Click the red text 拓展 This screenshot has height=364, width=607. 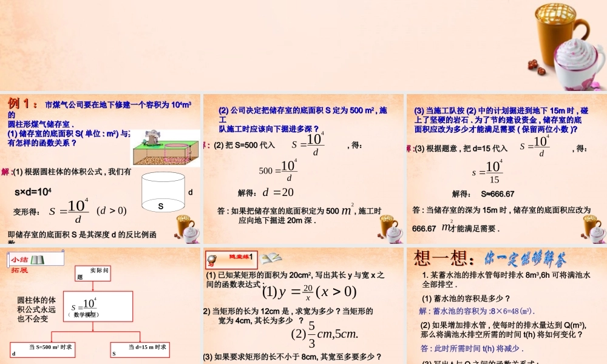pyautogui.click(x=19, y=270)
